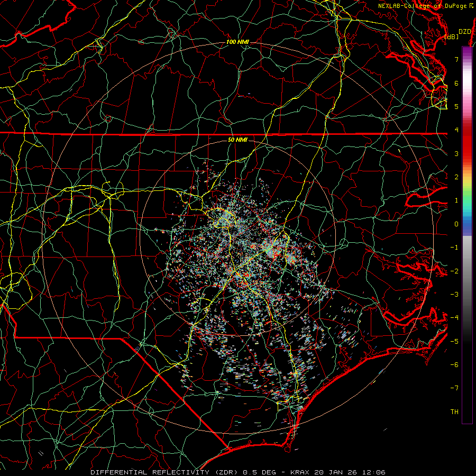Click the "-1" value on the legend
Viewport: 476px width, 476px height.
point(454,248)
